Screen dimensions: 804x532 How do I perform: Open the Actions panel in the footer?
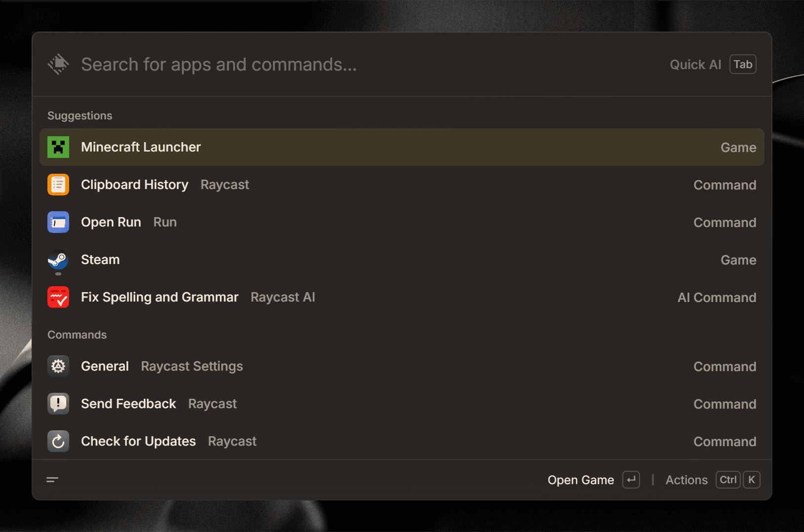point(686,480)
